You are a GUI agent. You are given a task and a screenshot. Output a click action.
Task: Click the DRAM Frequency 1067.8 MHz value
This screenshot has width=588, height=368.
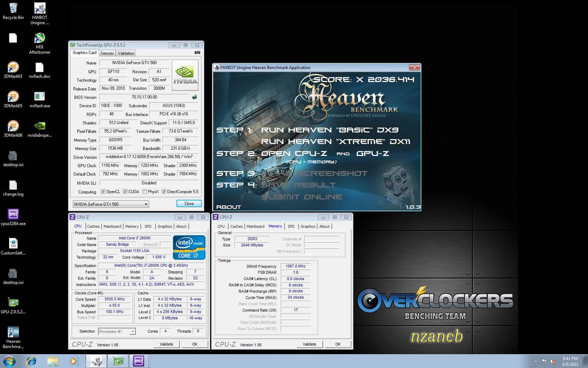tap(296, 266)
